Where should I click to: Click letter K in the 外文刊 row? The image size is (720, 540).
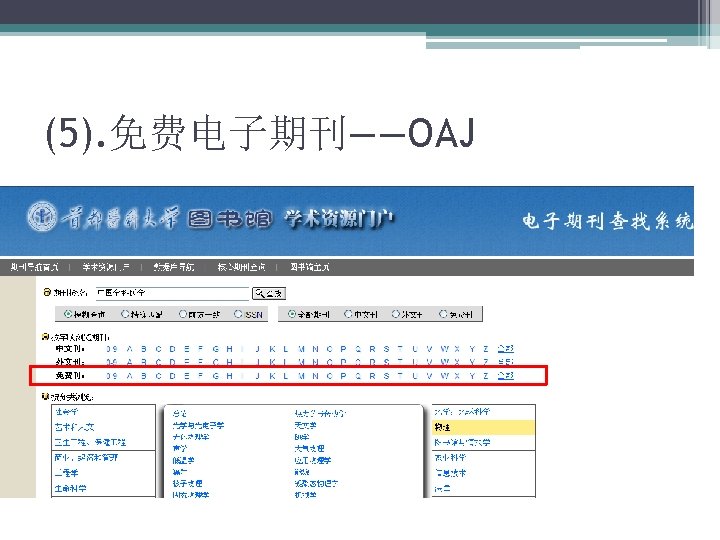[x=272, y=362]
